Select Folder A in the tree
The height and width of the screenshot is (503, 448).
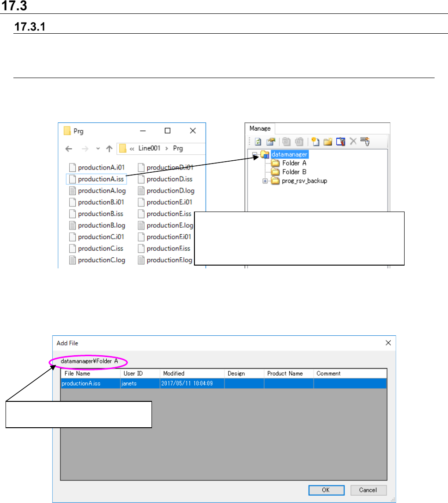[x=294, y=163]
